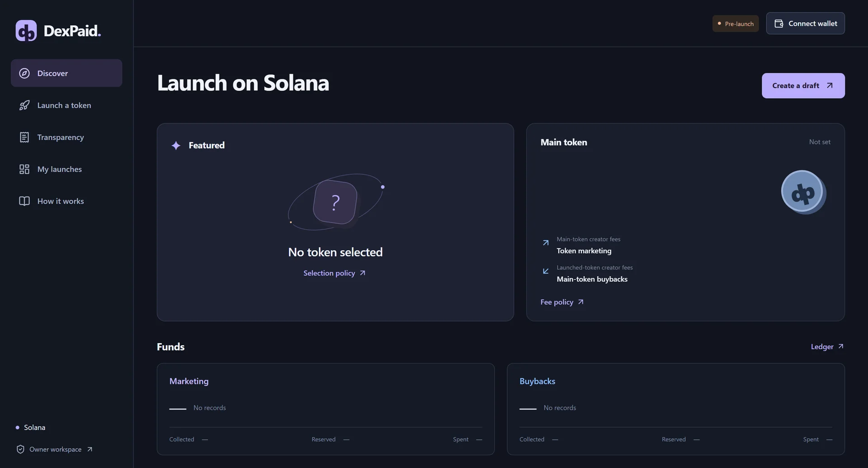Open My launches in sidebar

[66, 169]
